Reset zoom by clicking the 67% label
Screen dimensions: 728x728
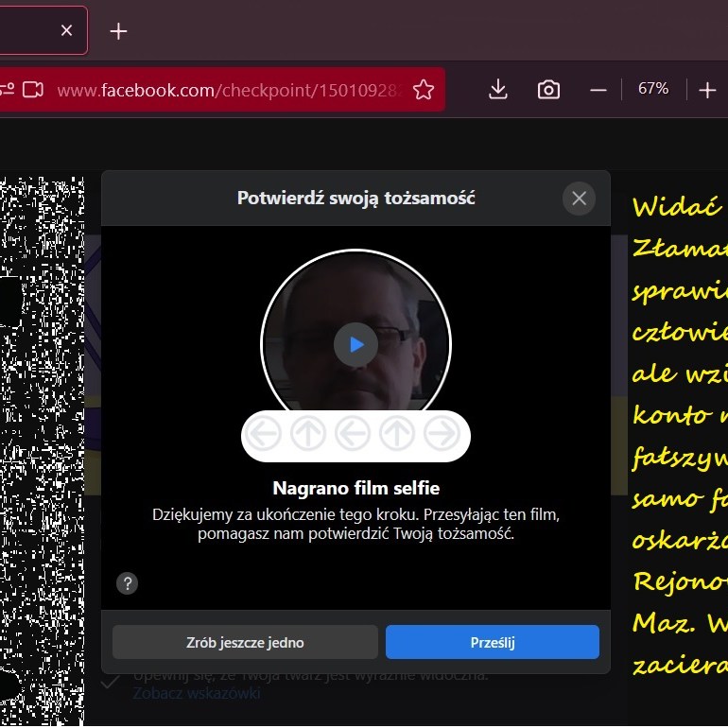[653, 89]
